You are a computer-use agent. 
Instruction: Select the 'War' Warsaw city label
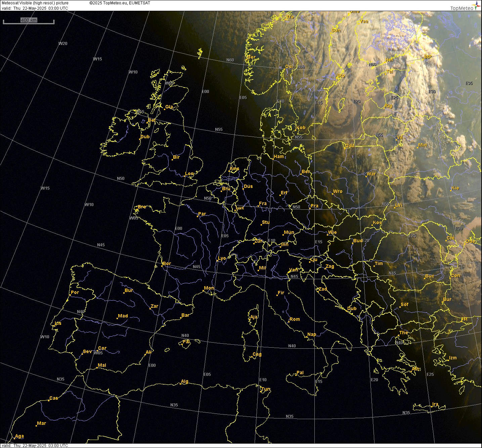[x=371, y=174]
